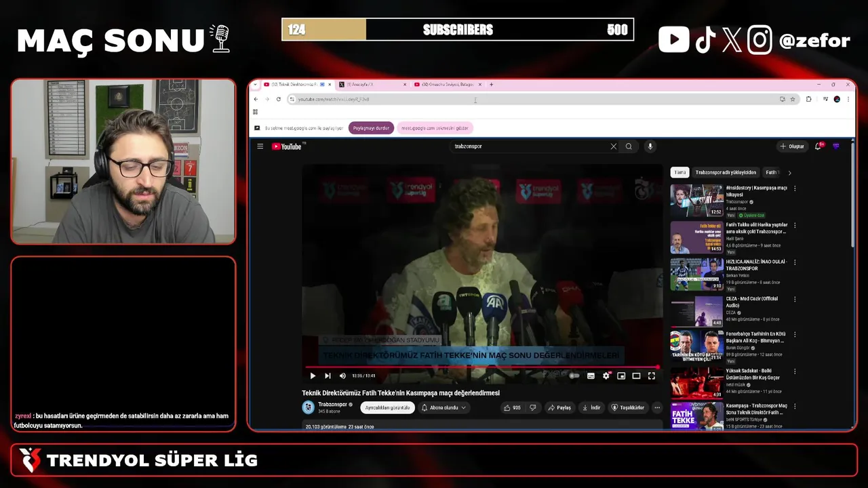Screen dimensions: 868x488
Task: Open the more actions three-dot menu under video
Action: point(657,407)
